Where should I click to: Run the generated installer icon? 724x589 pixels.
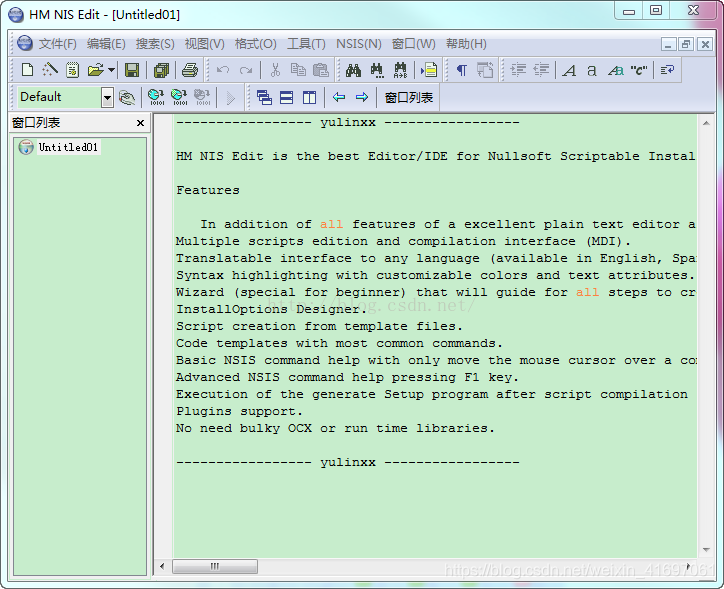[x=202, y=97]
